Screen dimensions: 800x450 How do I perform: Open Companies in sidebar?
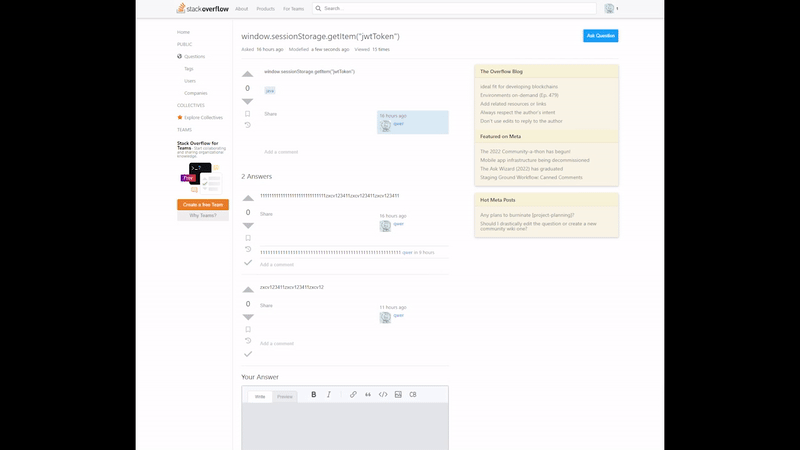[x=196, y=93]
